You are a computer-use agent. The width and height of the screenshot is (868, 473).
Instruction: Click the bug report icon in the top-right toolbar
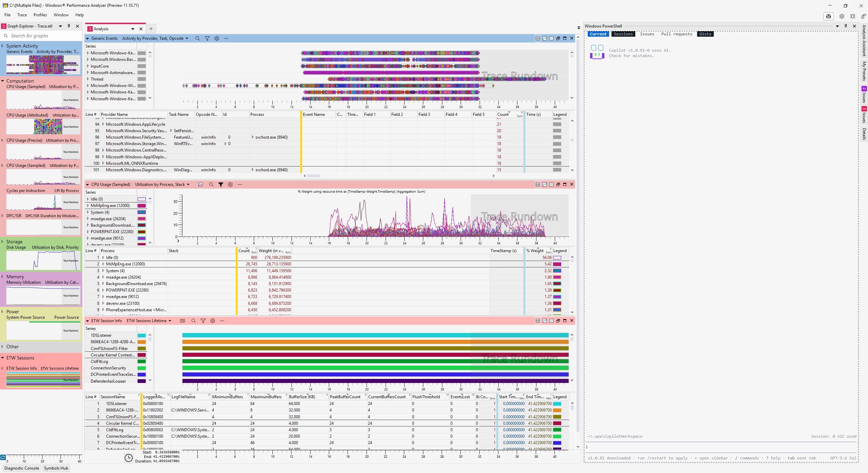click(x=853, y=16)
